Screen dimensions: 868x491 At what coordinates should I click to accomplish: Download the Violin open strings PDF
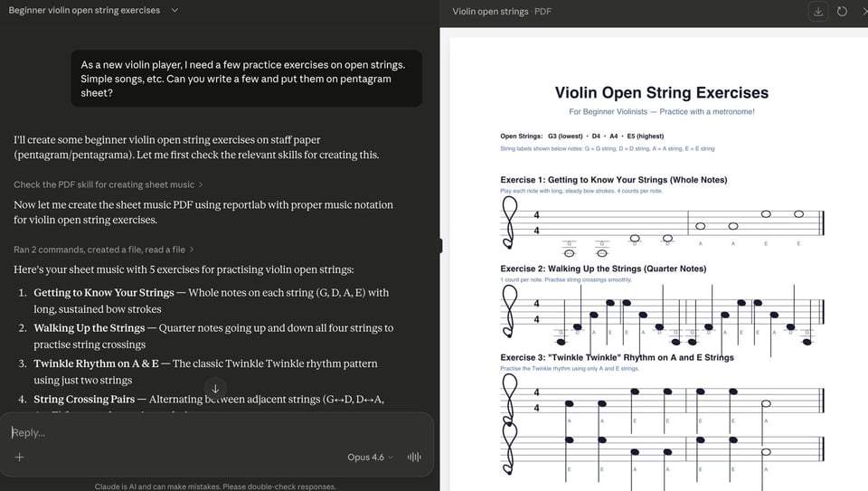(x=818, y=11)
